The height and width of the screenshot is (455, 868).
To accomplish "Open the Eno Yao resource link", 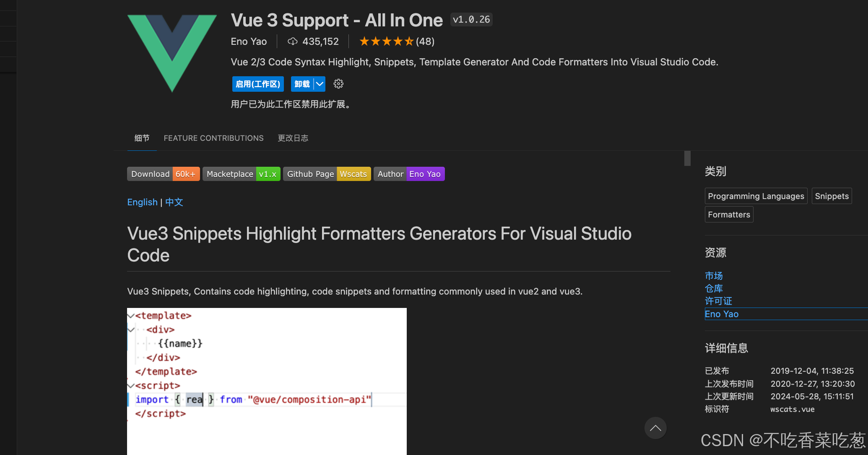I will [722, 314].
